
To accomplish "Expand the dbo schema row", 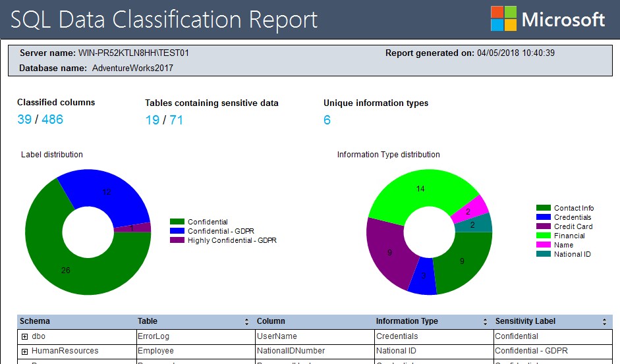I will click(x=24, y=337).
